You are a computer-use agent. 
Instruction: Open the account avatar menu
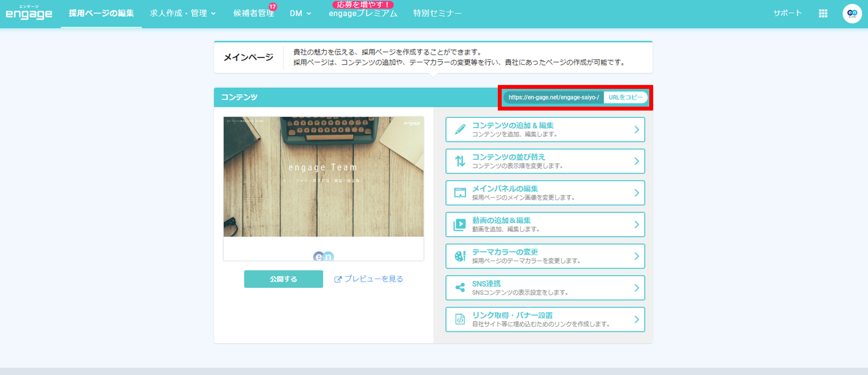point(852,13)
